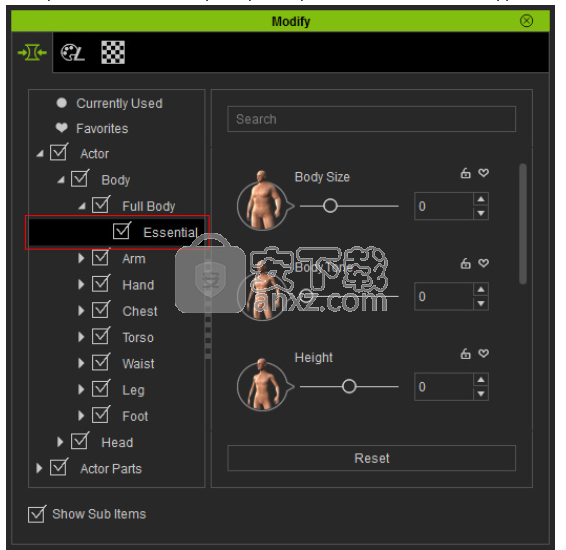Increase Body Size with up arrow
The width and height of the screenshot is (566, 550).
[x=481, y=199]
